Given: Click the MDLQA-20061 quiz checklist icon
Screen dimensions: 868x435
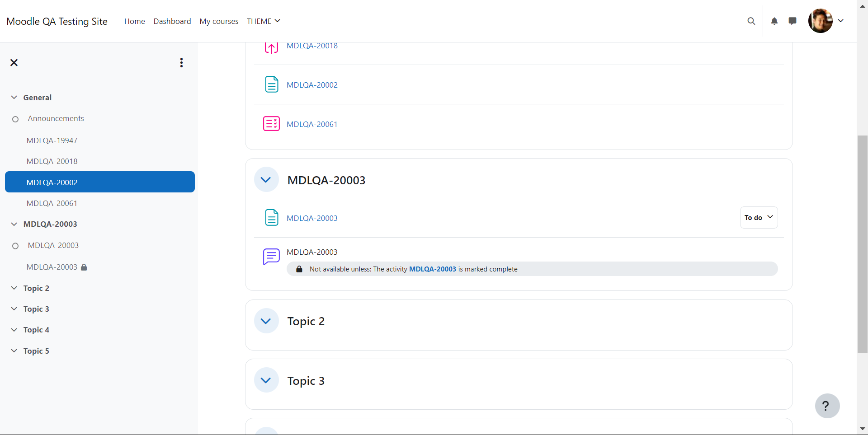Looking at the screenshot, I should coord(271,124).
